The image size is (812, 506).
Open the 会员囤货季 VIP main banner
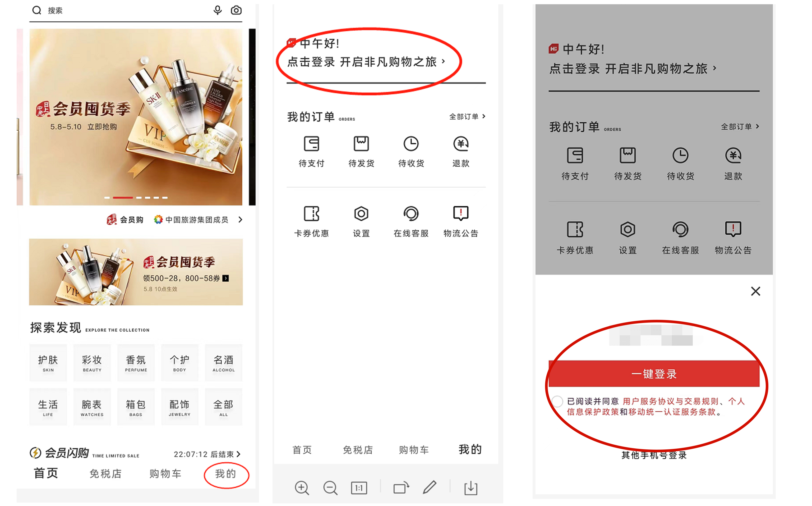point(135,117)
